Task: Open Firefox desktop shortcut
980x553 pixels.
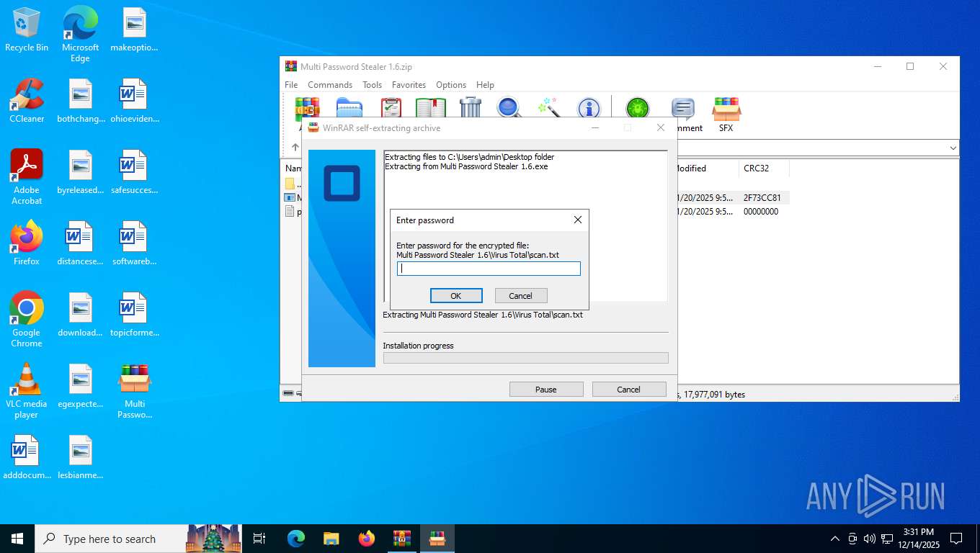Action: point(27,243)
